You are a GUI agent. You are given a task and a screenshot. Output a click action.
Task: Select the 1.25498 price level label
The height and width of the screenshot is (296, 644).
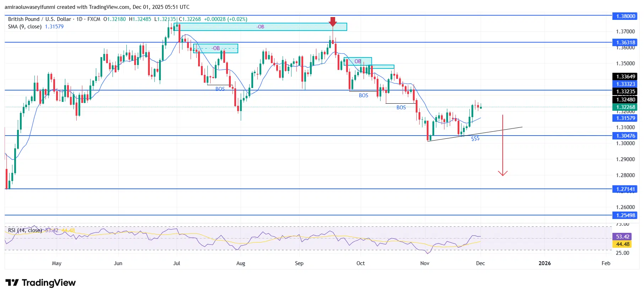click(625, 215)
